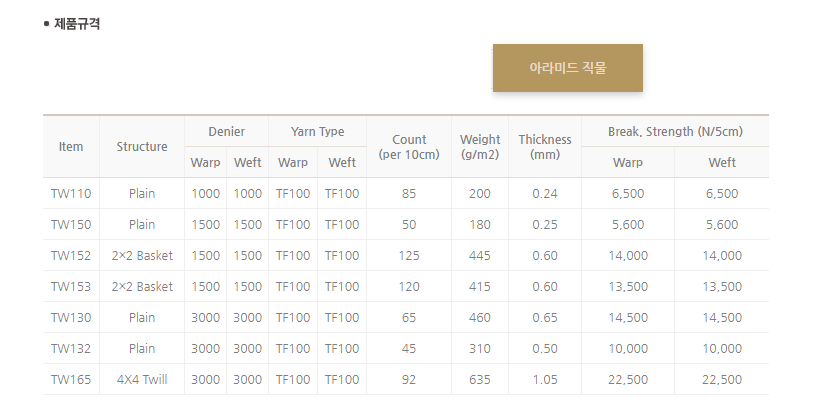
Task: Click the 4X4 Twill structure cell
Action: [x=142, y=380]
